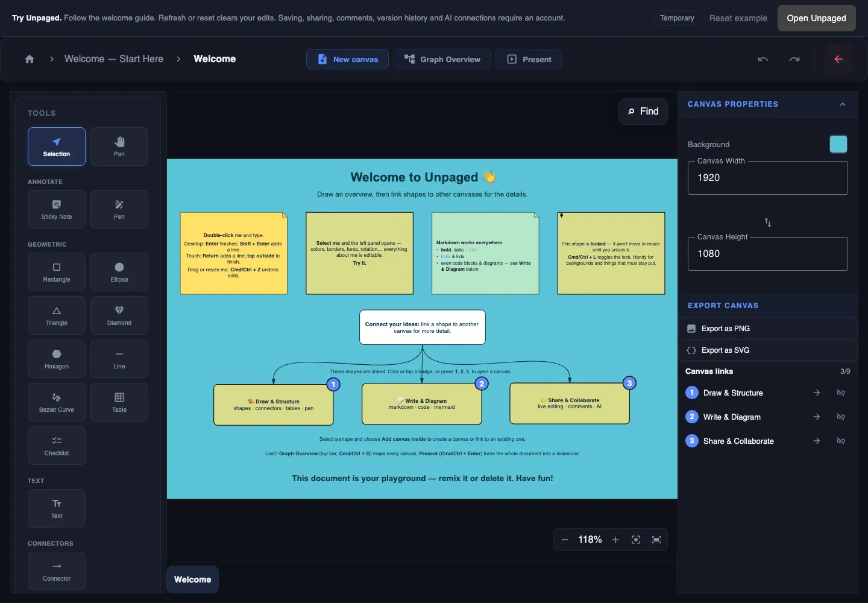Open Write & Diagram link arrow
868x603 pixels.
817,417
